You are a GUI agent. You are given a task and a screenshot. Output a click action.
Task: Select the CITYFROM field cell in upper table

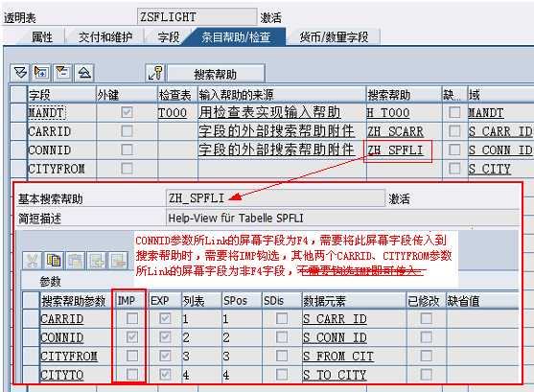[x=61, y=169]
